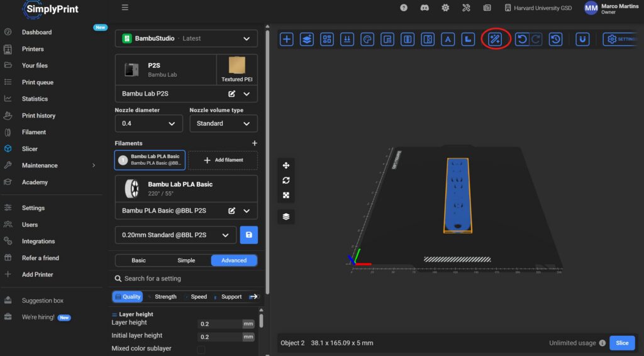
Task: Click the help question mark icon
Action: (404, 8)
